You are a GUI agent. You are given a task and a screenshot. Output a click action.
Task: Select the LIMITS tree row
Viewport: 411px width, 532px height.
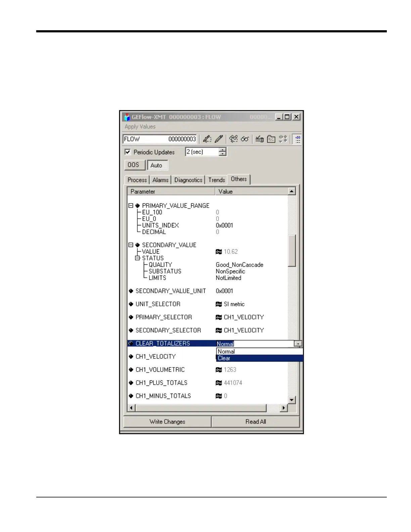pos(157,278)
